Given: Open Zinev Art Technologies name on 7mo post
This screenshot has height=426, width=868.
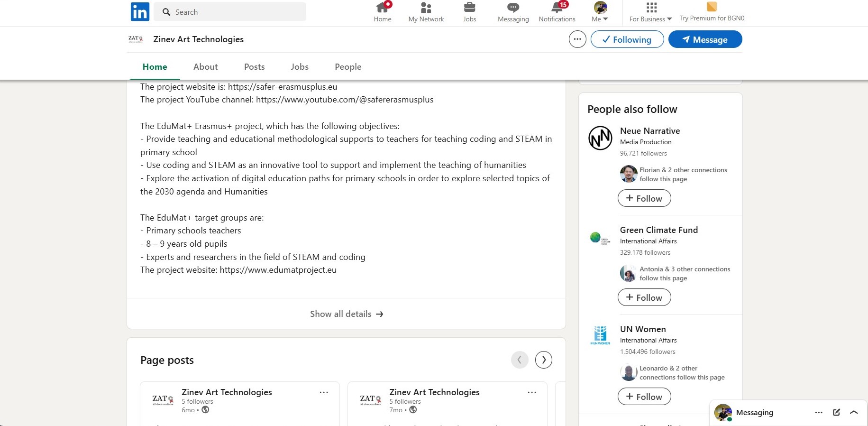Looking at the screenshot, I should tap(434, 392).
